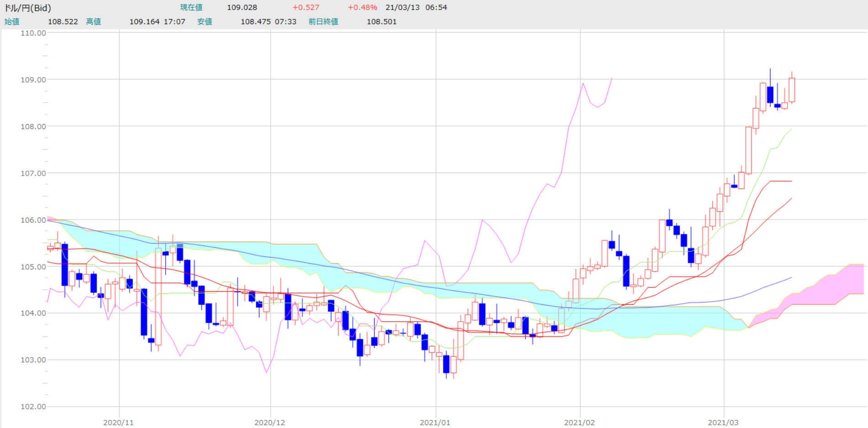Click the 105.00 price axis label
This screenshot has width=868, height=428.
pos(33,266)
